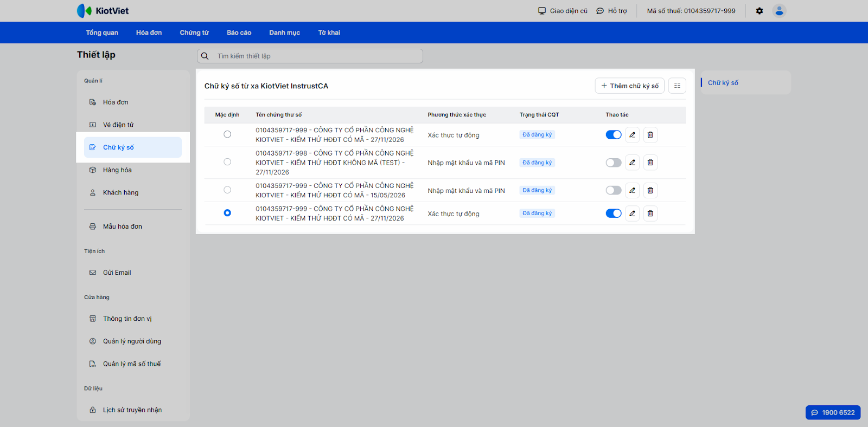The width and height of the screenshot is (868, 427).
Task: Focus the Tìm kiếm thiết lập search field
Action: click(x=310, y=56)
